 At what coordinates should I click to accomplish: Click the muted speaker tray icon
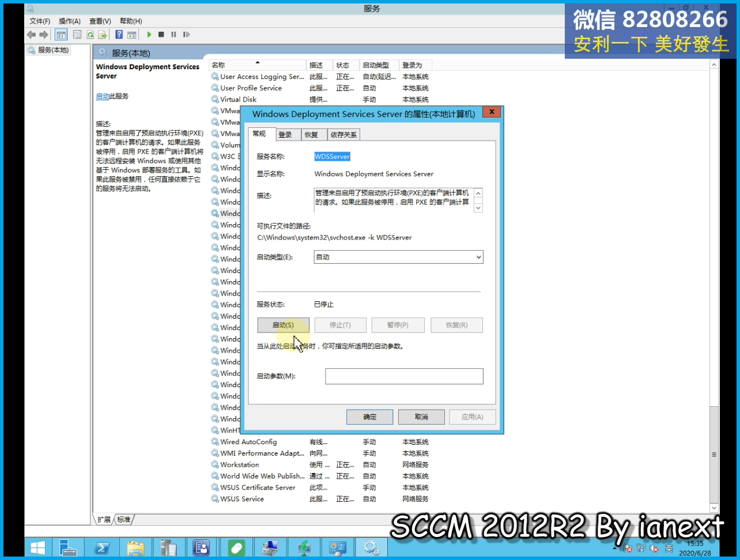(x=654, y=548)
